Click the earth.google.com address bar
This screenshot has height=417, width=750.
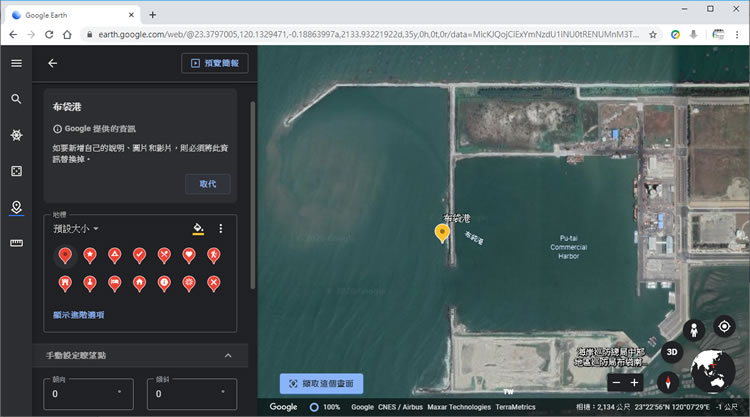tap(368, 34)
